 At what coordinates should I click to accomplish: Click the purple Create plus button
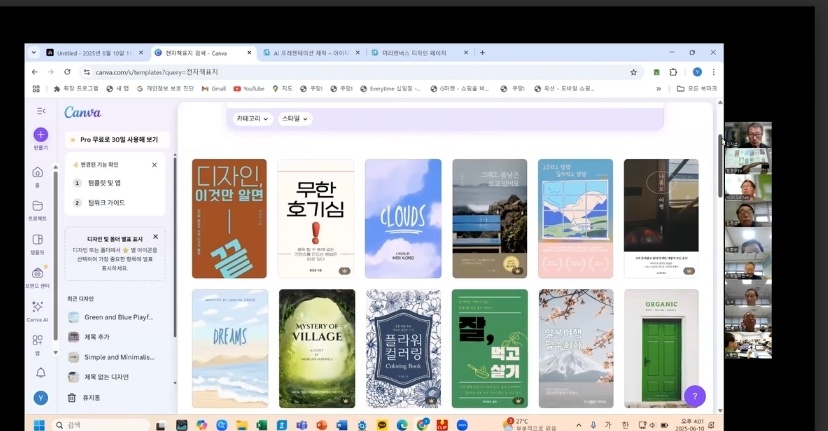click(40, 134)
